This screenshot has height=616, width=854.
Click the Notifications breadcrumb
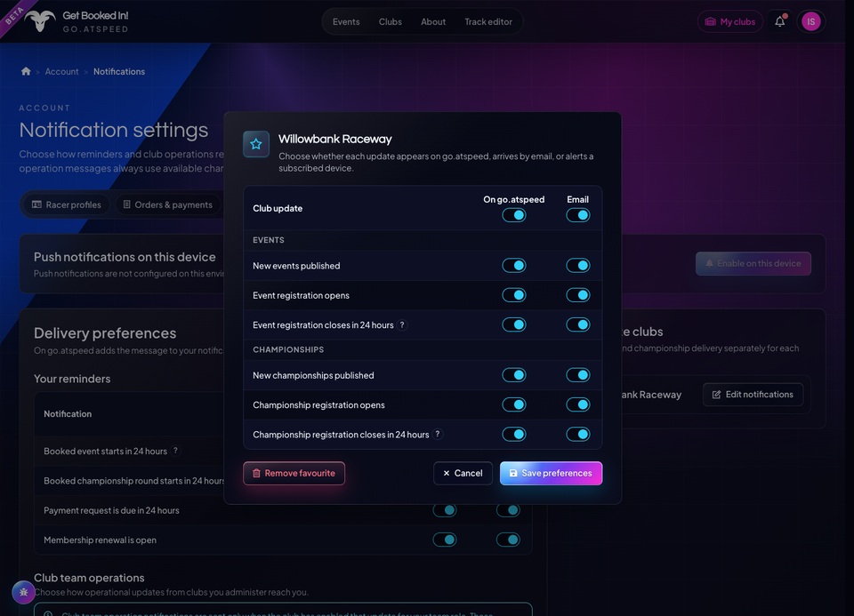point(118,71)
